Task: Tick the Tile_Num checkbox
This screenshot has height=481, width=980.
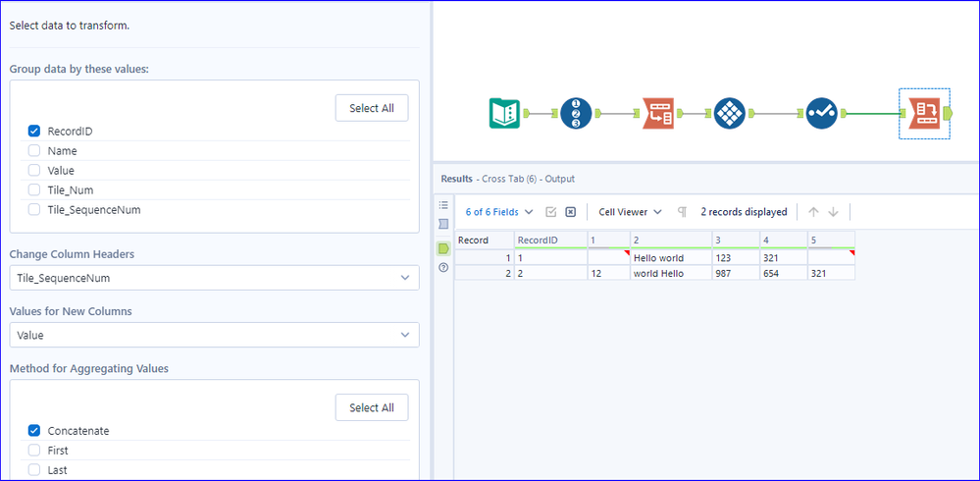Action: 34,190
